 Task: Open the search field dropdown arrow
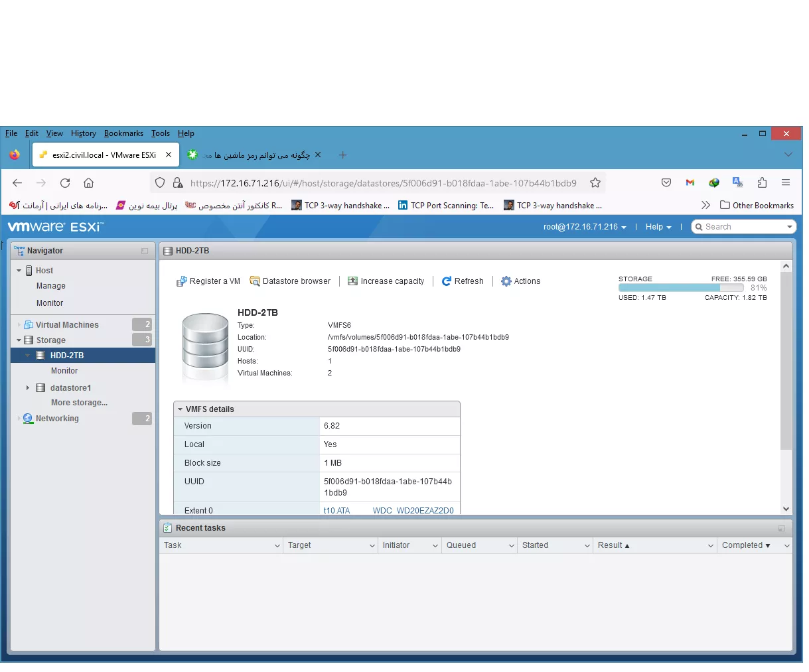click(x=790, y=227)
